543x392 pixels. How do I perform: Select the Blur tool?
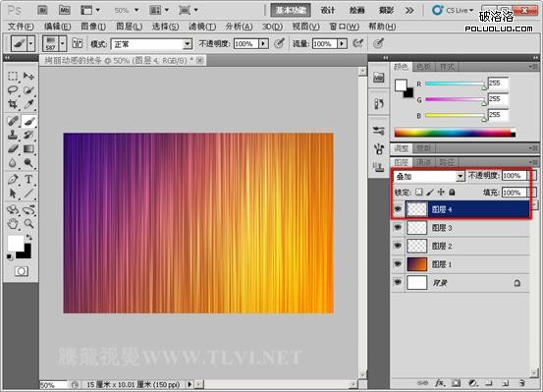click(13, 162)
